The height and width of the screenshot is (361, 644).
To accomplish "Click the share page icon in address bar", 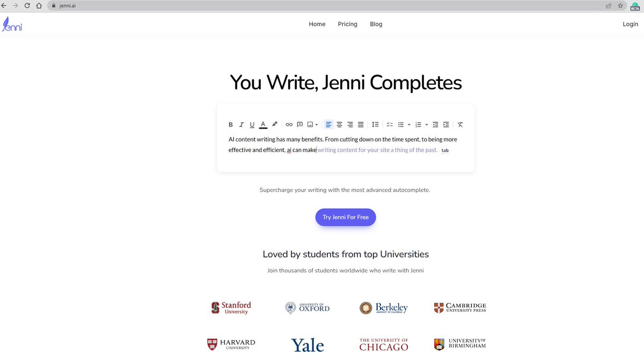I will pos(609,6).
